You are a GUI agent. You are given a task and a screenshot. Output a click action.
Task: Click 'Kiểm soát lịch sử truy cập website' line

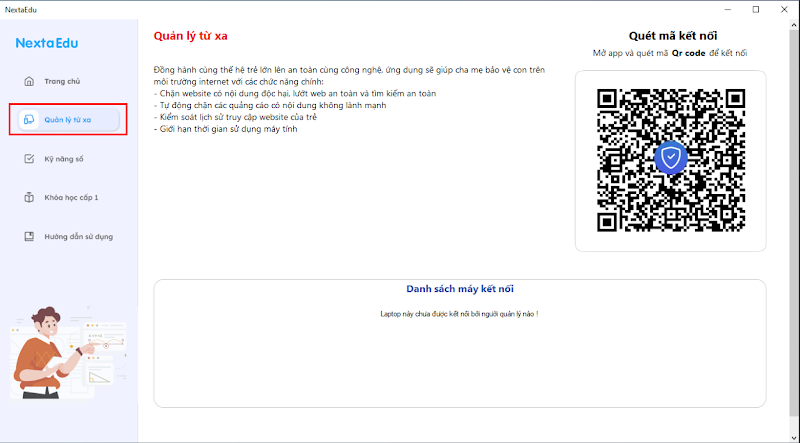click(x=235, y=117)
